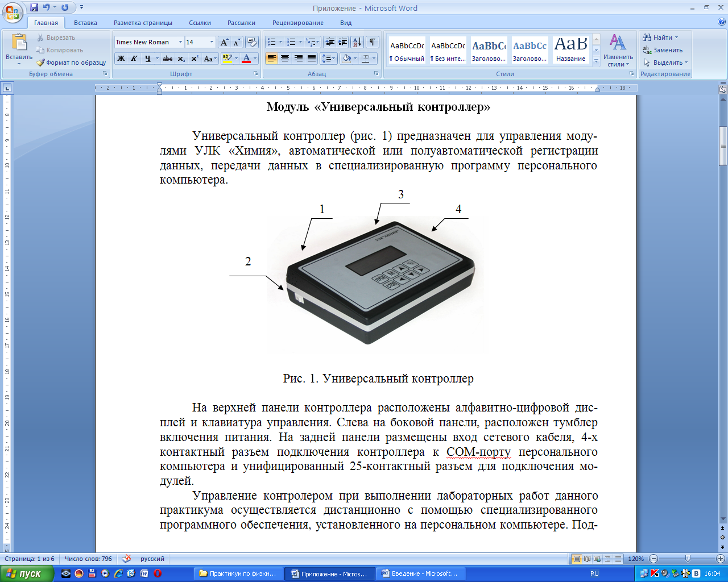Viewport: 728px width, 582px height.
Task: Open the Разметка страницы tab
Action: pos(143,23)
